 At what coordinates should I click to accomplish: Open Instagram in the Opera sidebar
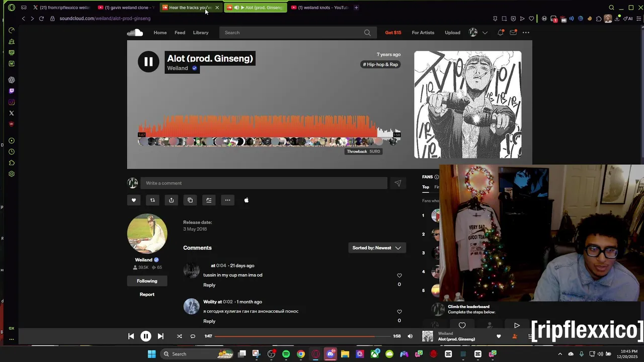[x=12, y=102]
